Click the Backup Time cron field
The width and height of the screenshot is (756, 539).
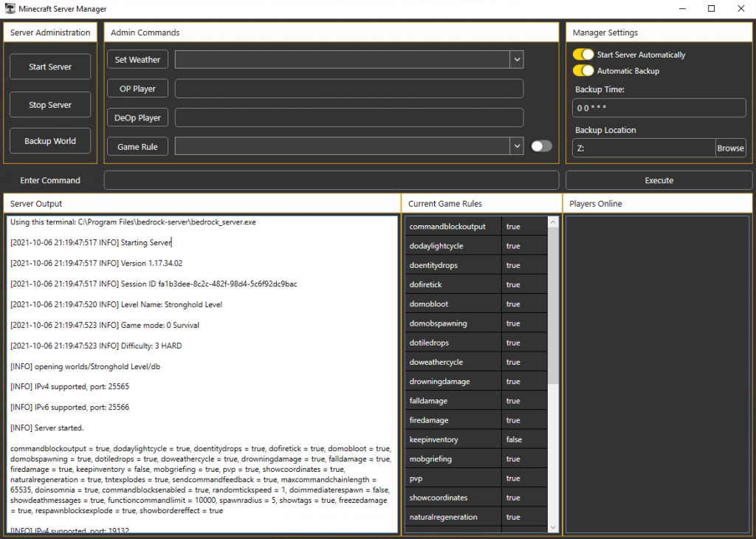(x=659, y=108)
